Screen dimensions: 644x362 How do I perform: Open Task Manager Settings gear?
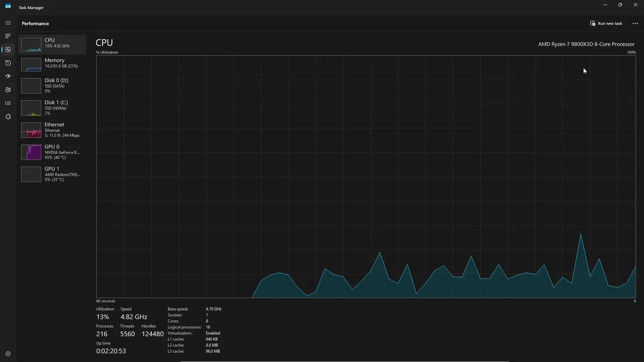click(8, 354)
